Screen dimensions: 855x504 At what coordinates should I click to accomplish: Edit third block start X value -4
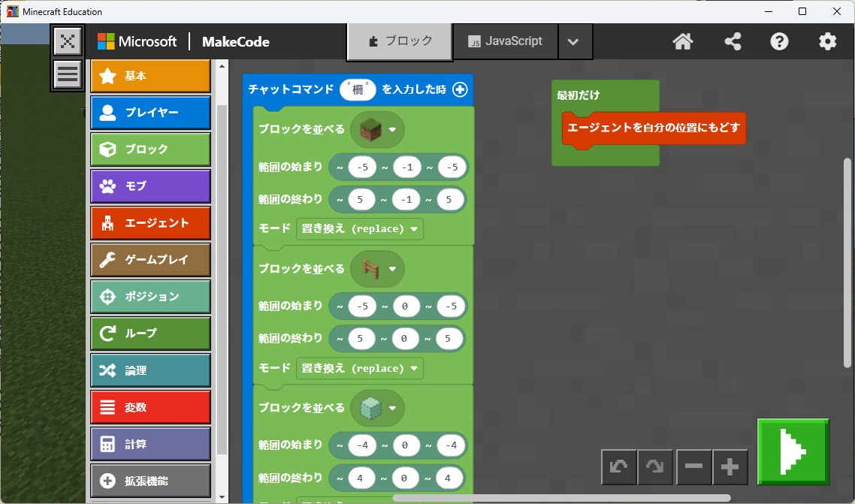(363, 445)
